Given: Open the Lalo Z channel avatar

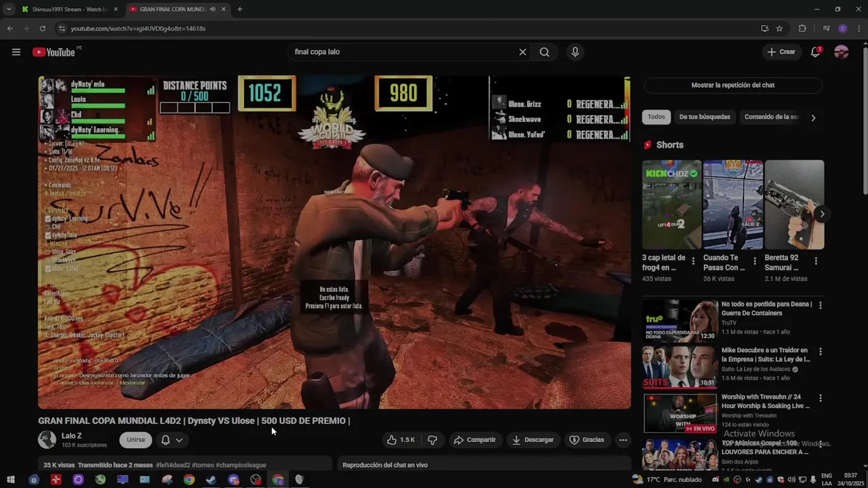Looking at the screenshot, I should tap(47, 439).
